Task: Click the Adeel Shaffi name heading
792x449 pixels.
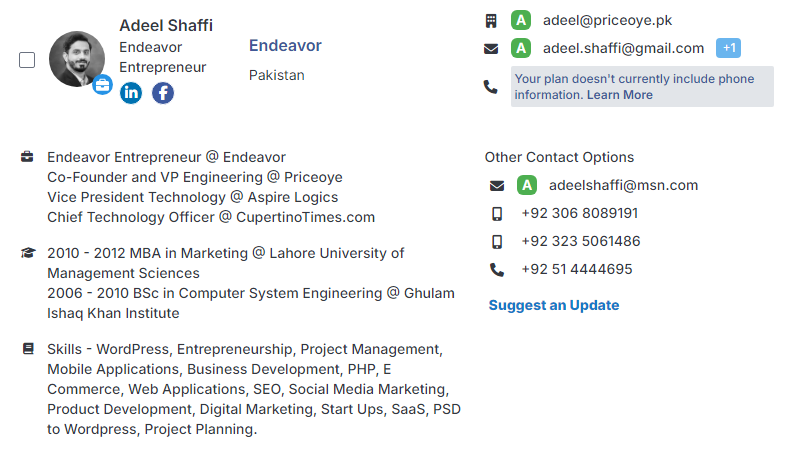Action: tap(166, 25)
